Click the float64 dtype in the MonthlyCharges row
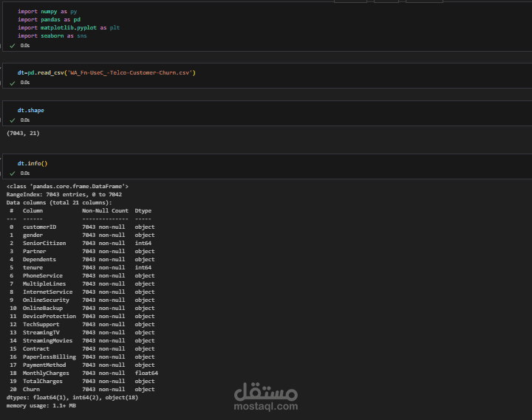Image resolution: width=532 pixels, height=420 pixels. [x=146, y=373]
